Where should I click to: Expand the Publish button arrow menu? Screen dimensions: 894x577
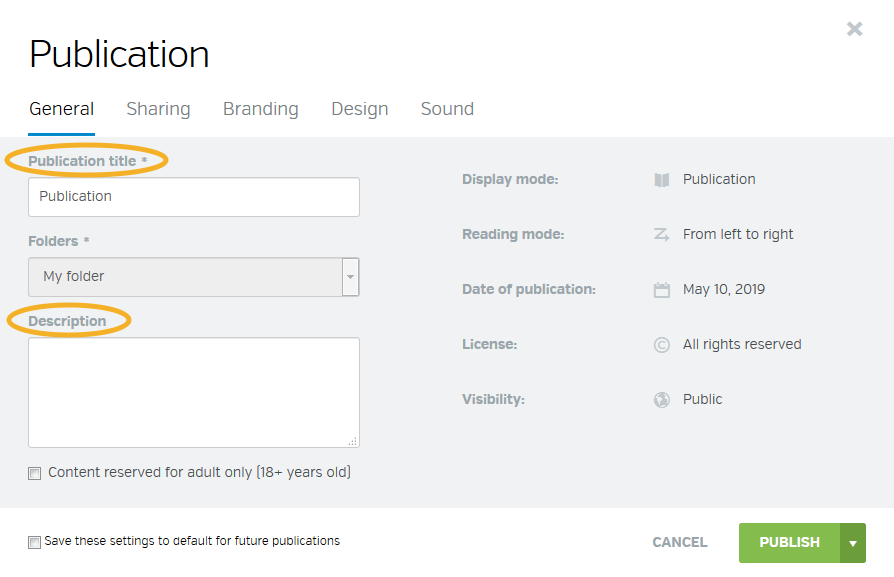coord(853,543)
